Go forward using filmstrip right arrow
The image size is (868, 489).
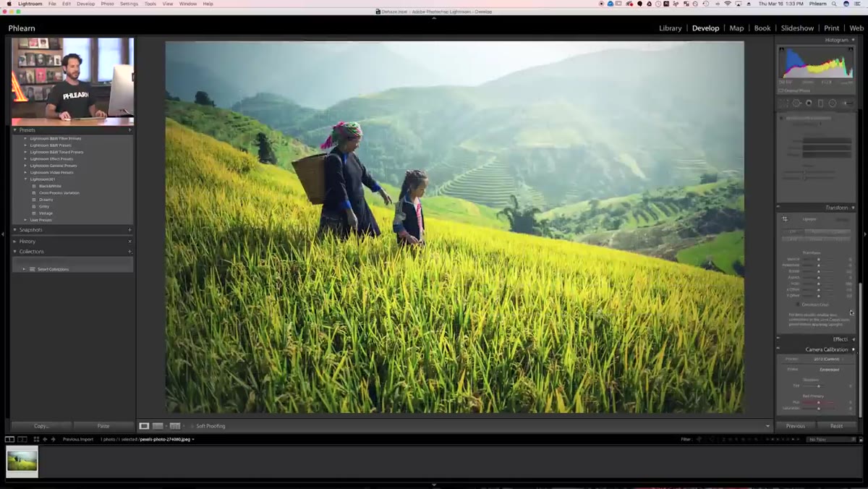coord(53,439)
